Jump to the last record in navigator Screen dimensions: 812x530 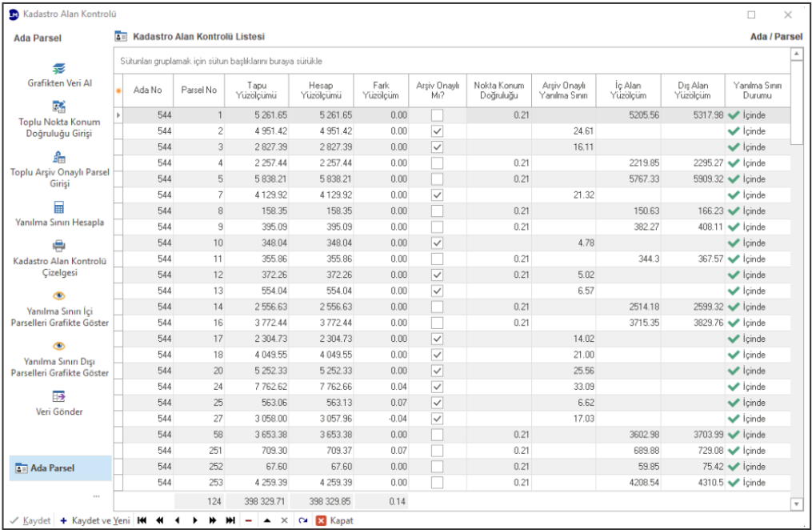point(230,520)
